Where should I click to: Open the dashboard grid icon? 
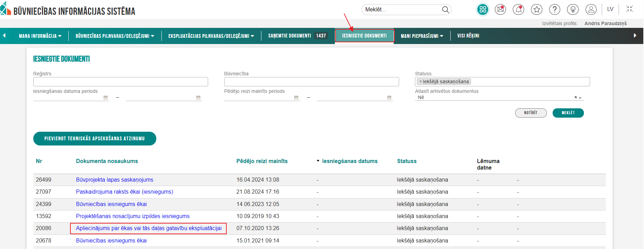pos(483,10)
